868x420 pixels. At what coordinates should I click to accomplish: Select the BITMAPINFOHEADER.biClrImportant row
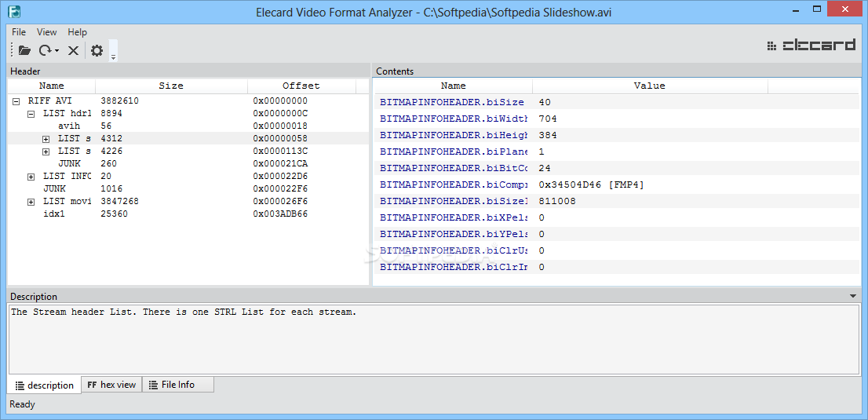click(x=617, y=267)
